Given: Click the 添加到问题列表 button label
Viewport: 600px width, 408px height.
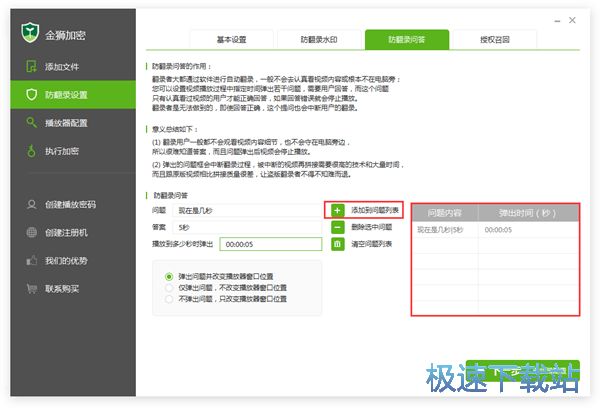Looking at the screenshot, I should (375, 210).
